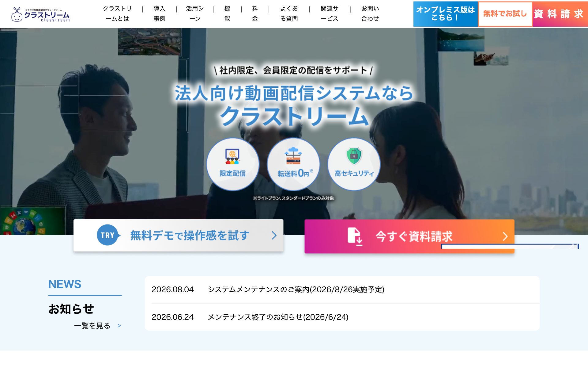Image resolution: width=588 pixels, height=368 pixels.
Task: Go to the 料金 pricing page
Action: (x=255, y=13)
